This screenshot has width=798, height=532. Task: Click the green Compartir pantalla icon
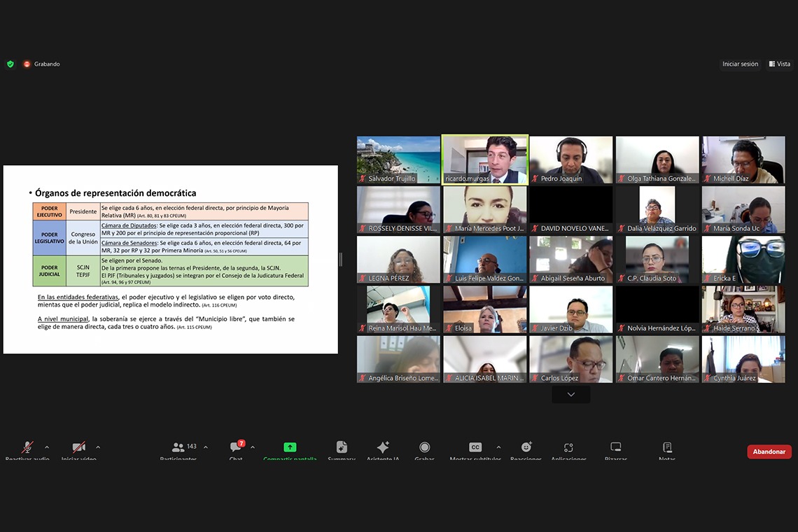(x=290, y=448)
